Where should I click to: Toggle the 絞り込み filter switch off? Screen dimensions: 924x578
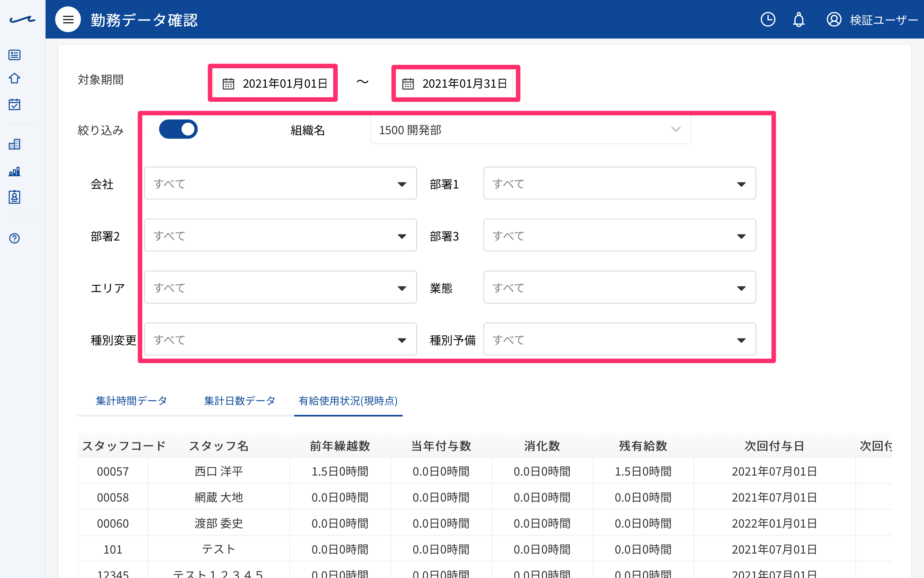click(178, 129)
